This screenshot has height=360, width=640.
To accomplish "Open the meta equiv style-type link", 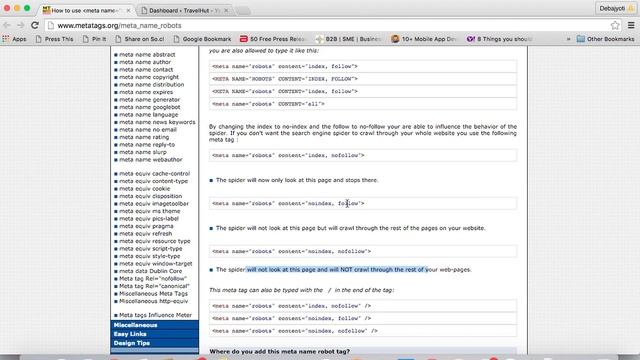I will [x=149, y=256].
